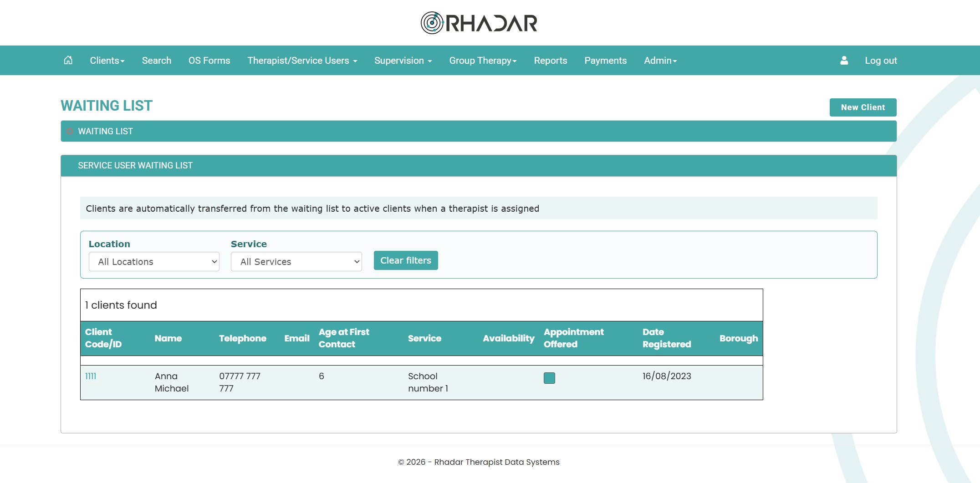
Task: Collapse the Waiting List panel header icon
Action: click(x=70, y=131)
